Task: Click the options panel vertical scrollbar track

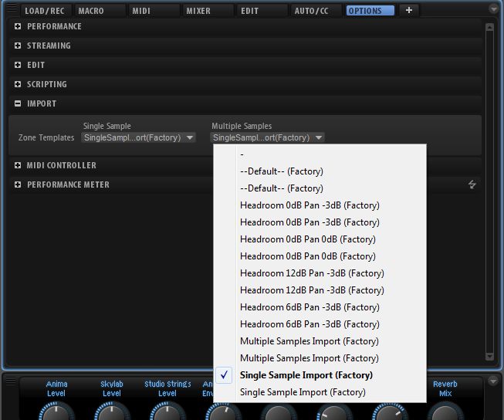Action: coord(489,191)
